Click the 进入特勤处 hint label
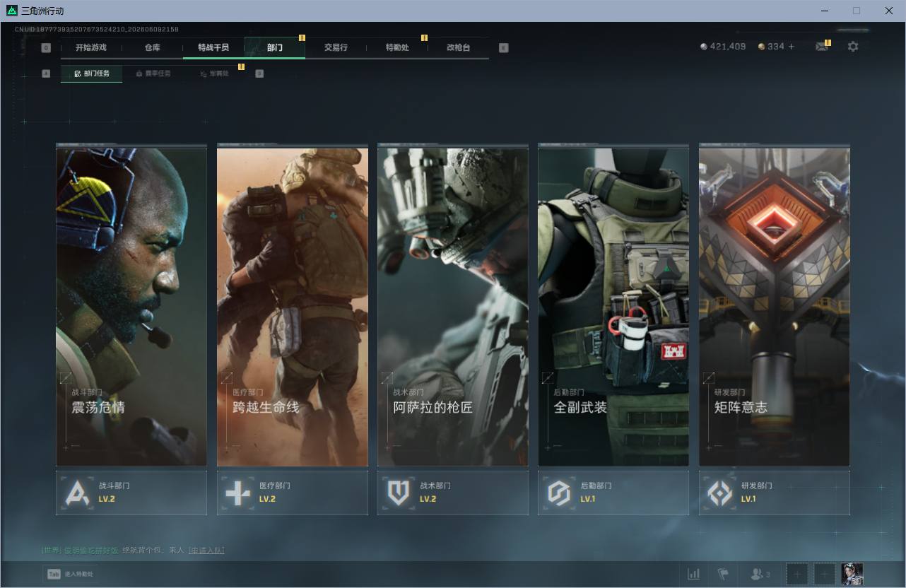This screenshot has width=906, height=588. tap(79, 574)
